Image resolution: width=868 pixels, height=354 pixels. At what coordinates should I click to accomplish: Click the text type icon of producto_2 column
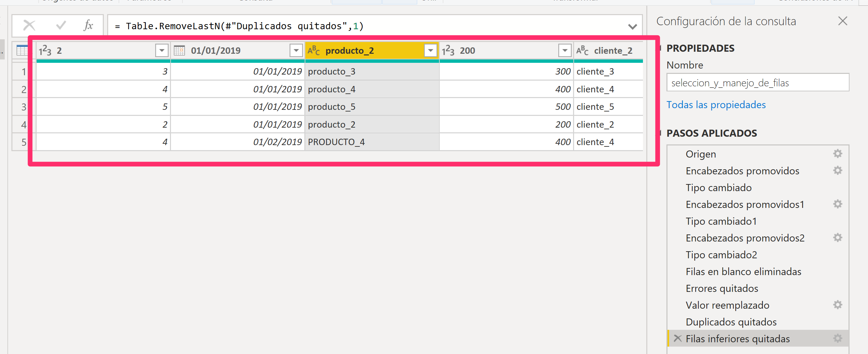(313, 50)
